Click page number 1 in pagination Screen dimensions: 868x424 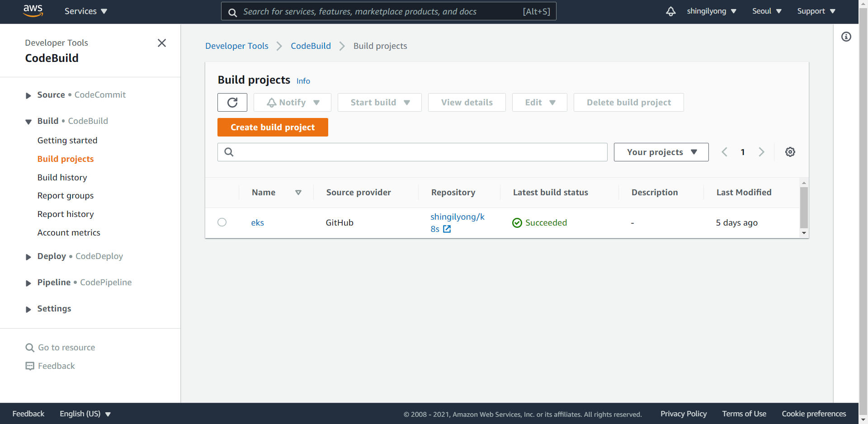click(x=743, y=152)
